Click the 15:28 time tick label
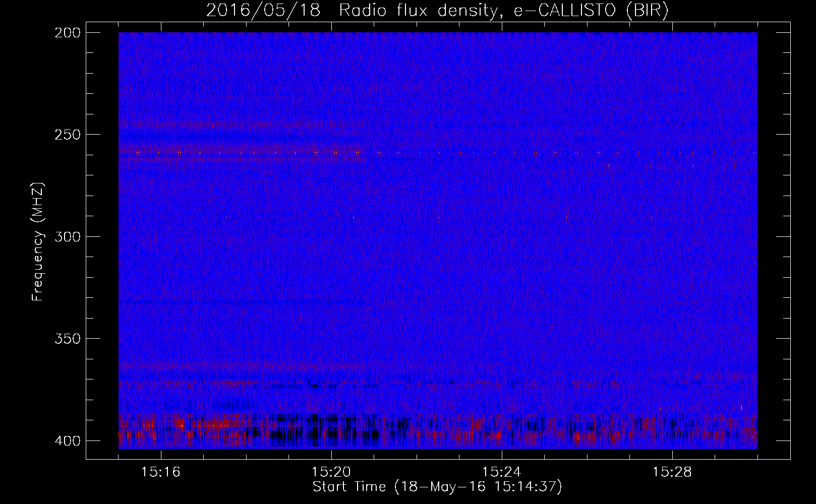The image size is (816, 504). (672, 472)
